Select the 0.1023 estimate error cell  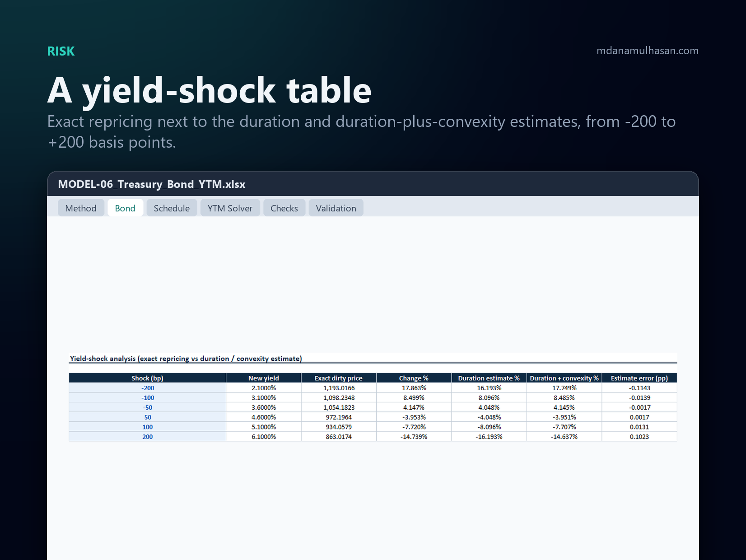click(x=639, y=437)
